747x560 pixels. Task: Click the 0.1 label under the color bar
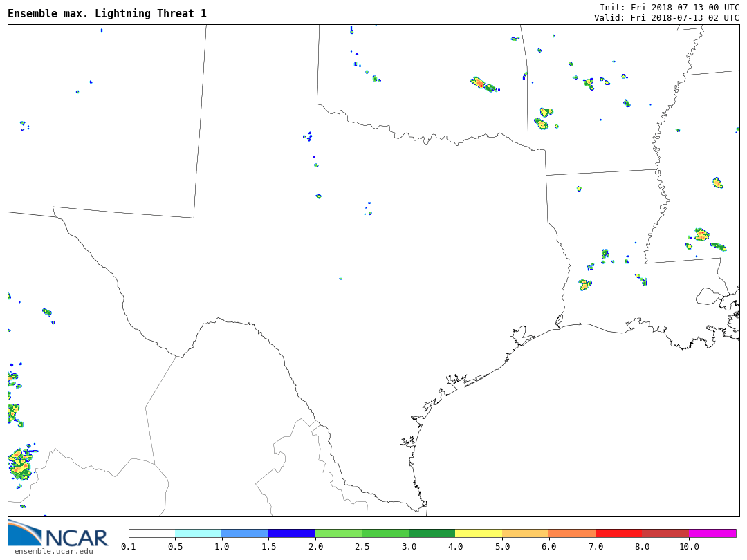click(x=129, y=547)
